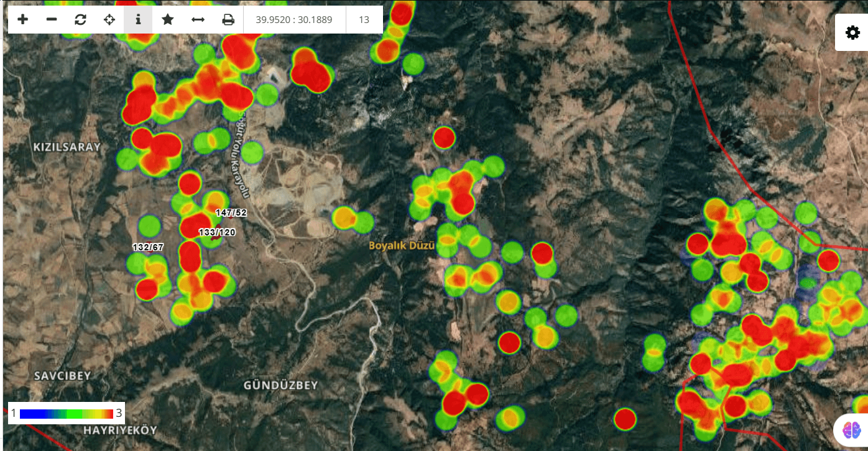868x451 pixels.
Task: Open favorites with the star icon
Action: [167, 20]
